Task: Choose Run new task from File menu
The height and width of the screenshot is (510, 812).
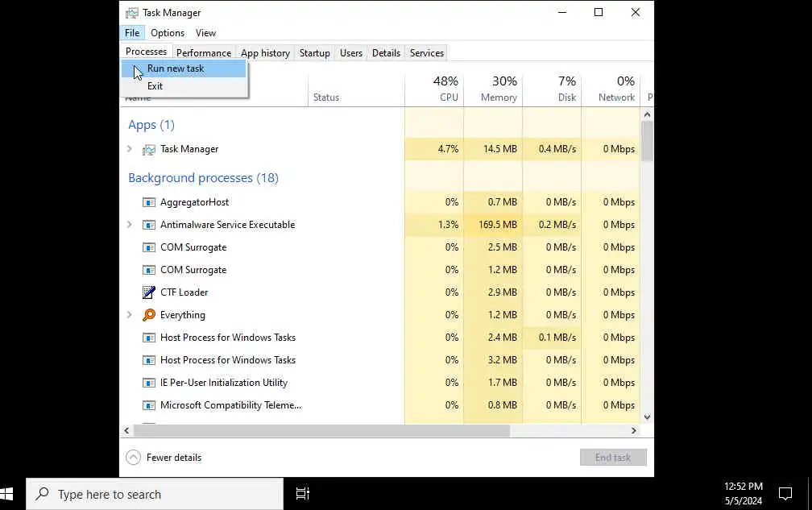Action: pos(184,68)
